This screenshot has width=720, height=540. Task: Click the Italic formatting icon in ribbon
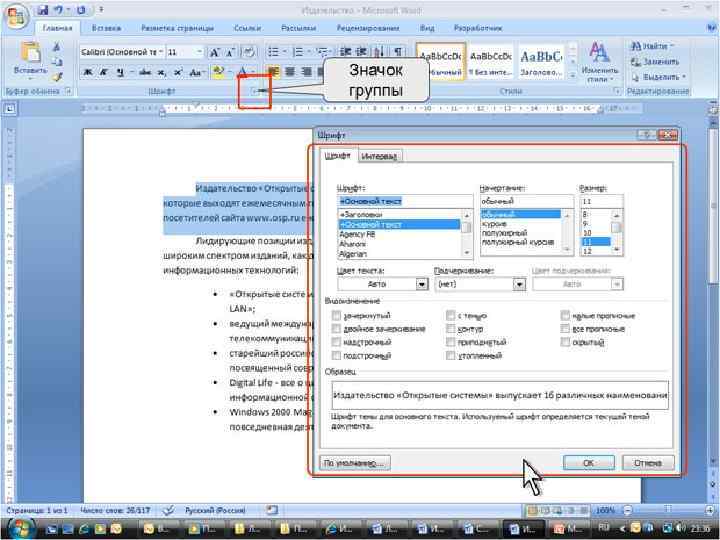[104, 72]
